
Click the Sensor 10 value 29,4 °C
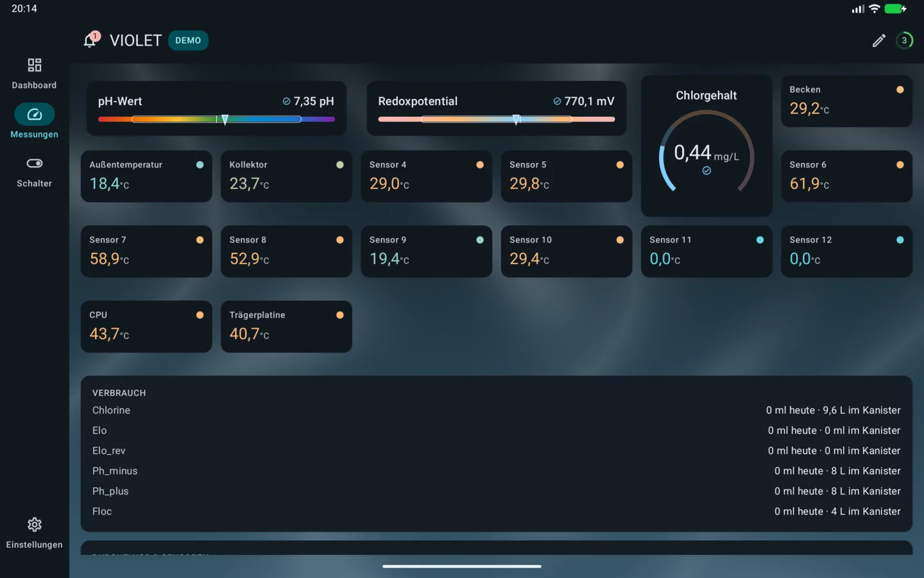click(529, 259)
